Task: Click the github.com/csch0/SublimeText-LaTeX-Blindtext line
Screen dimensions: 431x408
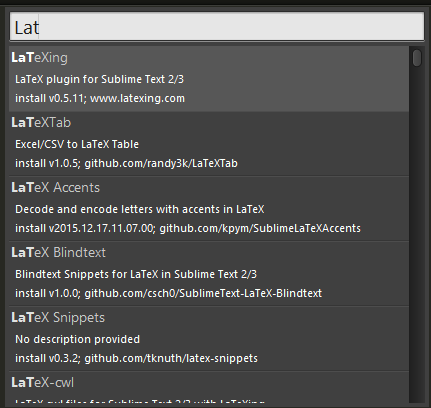Action: (x=169, y=293)
